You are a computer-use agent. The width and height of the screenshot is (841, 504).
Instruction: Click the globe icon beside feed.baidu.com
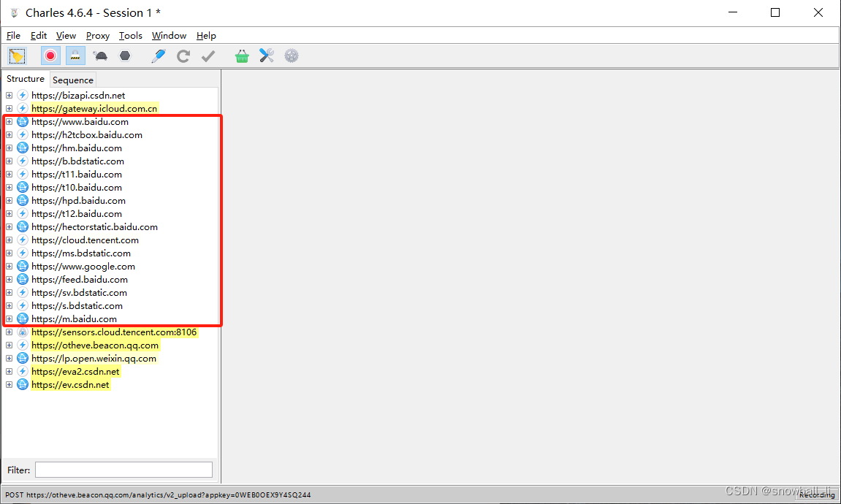pos(23,279)
